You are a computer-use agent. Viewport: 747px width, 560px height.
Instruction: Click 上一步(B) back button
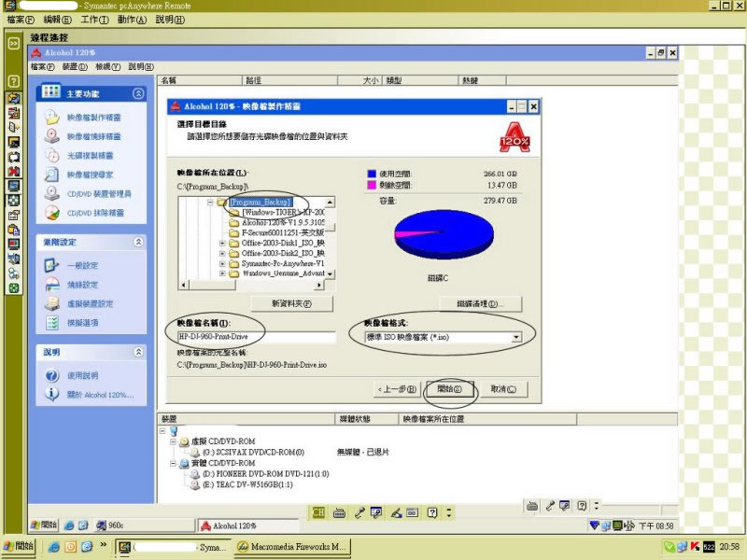click(x=397, y=389)
